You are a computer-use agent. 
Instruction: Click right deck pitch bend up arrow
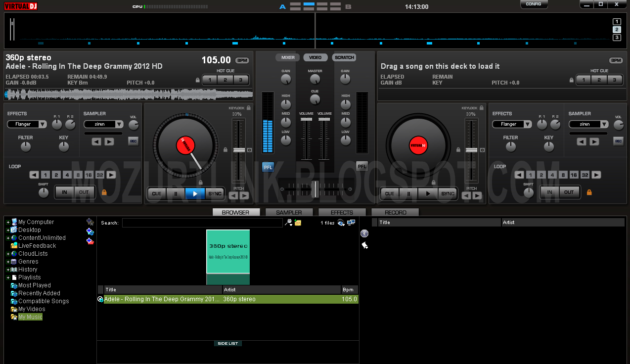[477, 196]
